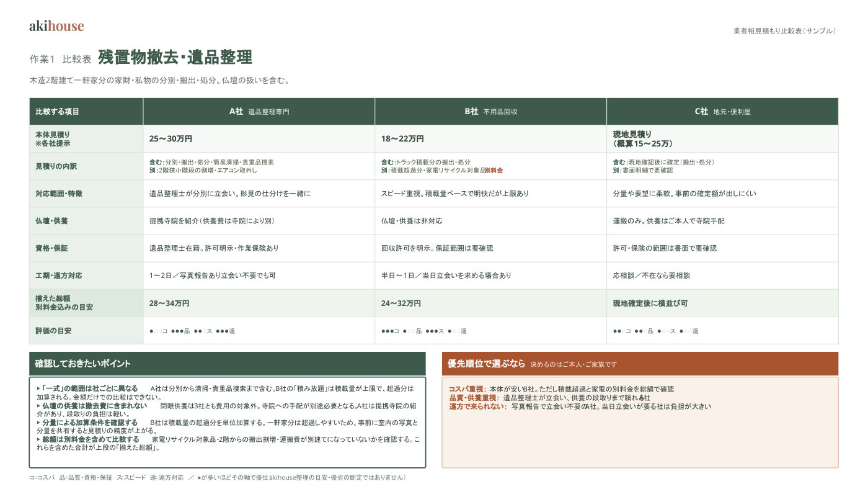Click the 見積りの内訳 row label
The width and height of the screenshot is (868, 489).
click(86, 166)
